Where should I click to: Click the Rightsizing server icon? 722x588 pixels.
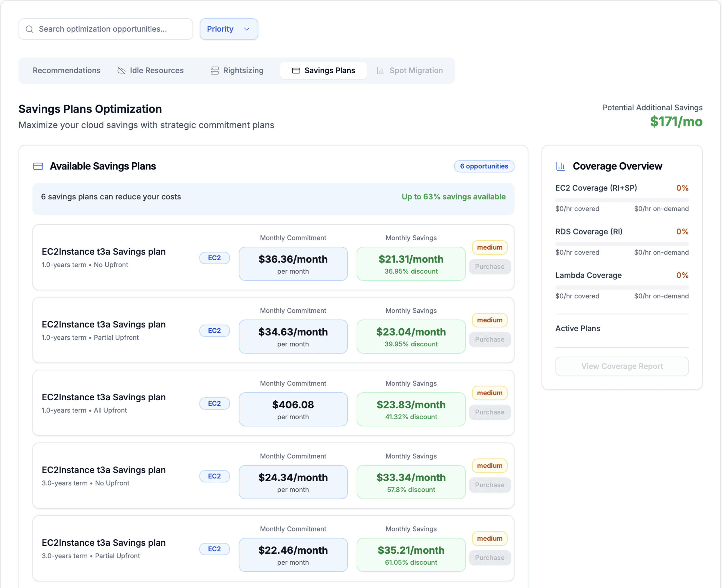pyautogui.click(x=214, y=70)
